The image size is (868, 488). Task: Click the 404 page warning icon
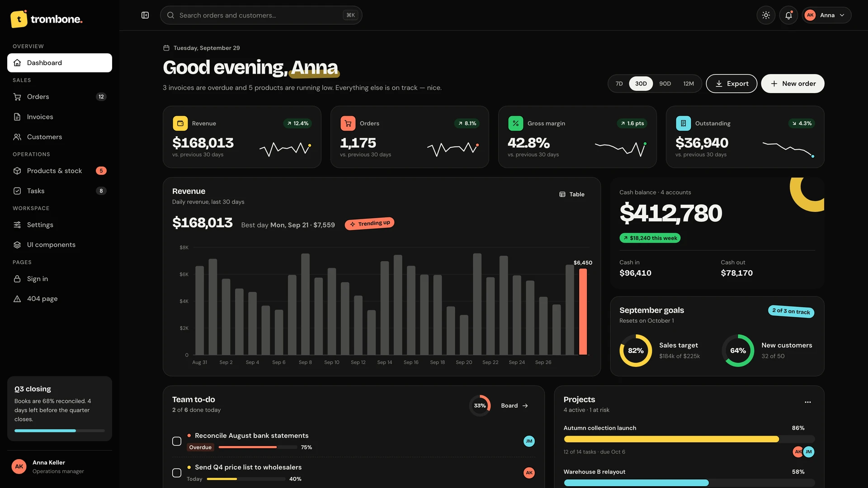click(x=17, y=299)
